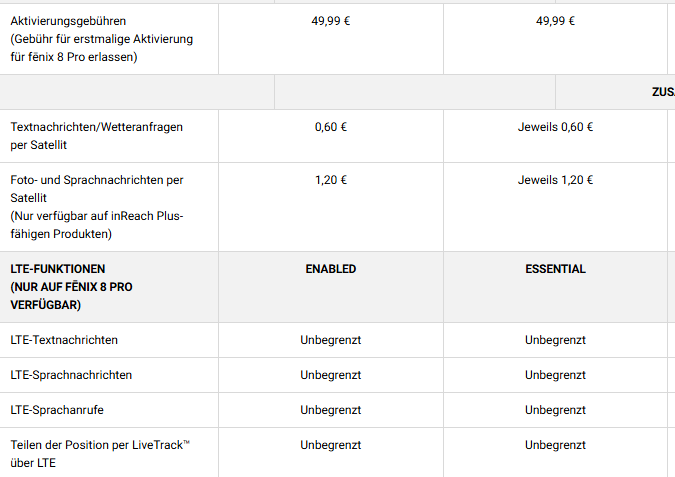Click the LTE-Sprachnachrichten row label

(x=71, y=375)
